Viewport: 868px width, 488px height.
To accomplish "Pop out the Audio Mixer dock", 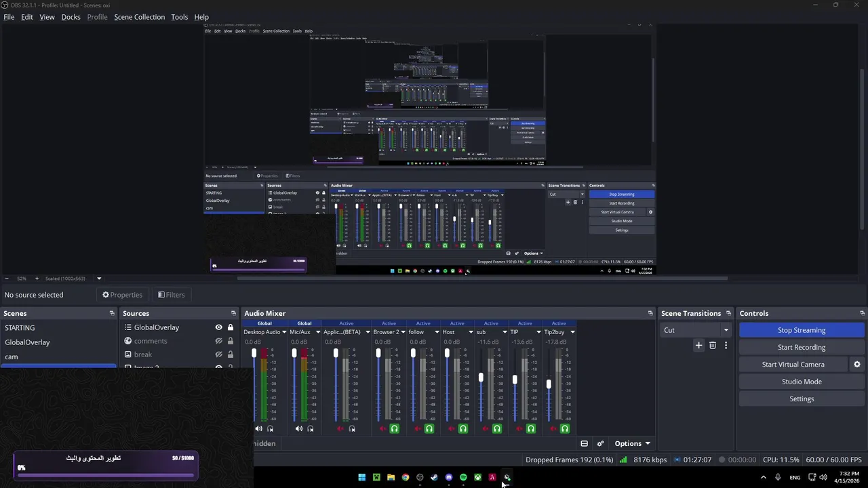I will coord(650,313).
